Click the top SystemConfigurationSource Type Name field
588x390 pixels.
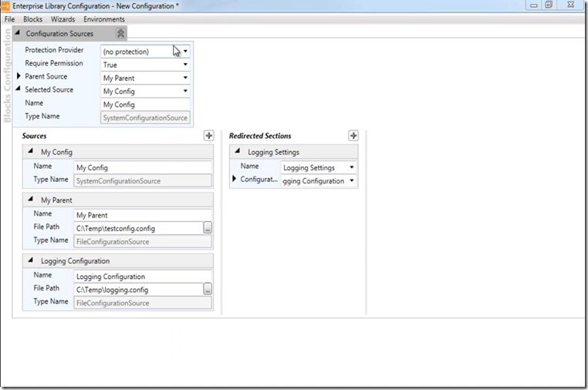click(145, 118)
